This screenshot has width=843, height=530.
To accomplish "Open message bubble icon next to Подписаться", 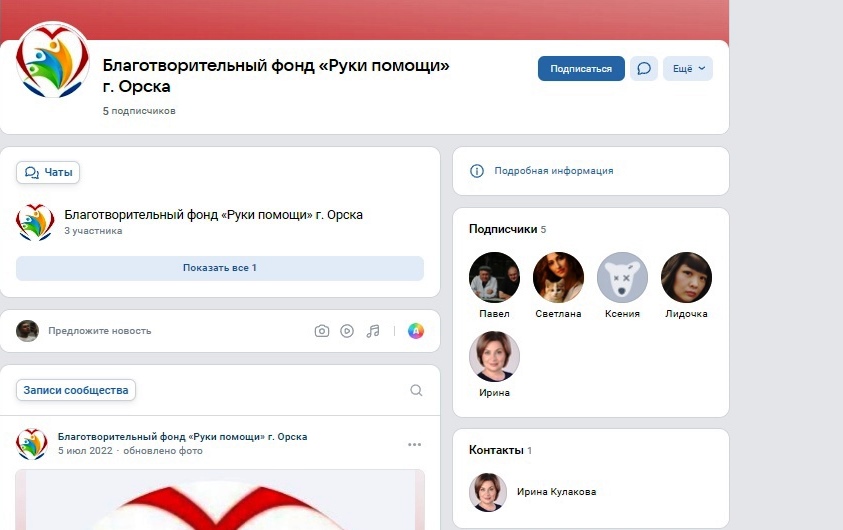I will tap(644, 69).
